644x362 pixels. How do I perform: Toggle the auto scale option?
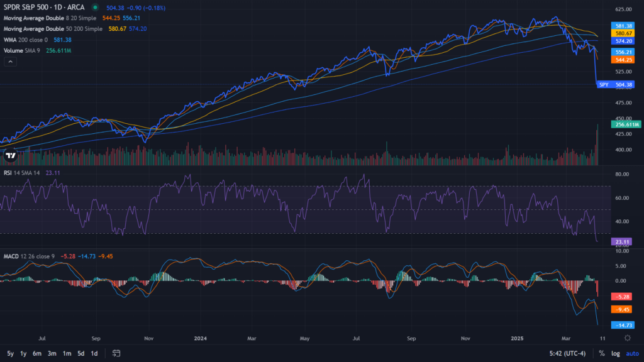(x=632, y=353)
